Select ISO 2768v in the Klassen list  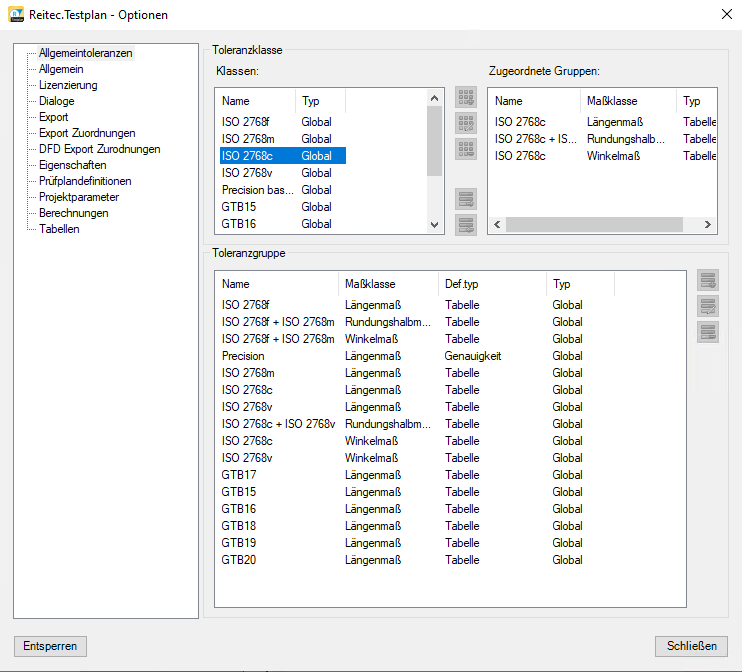pyautogui.click(x=248, y=173)
